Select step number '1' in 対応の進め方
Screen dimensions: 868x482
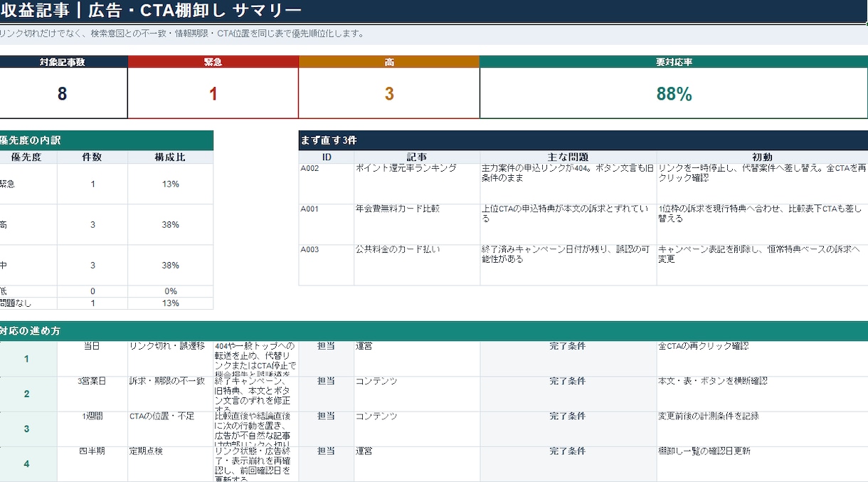28,359
